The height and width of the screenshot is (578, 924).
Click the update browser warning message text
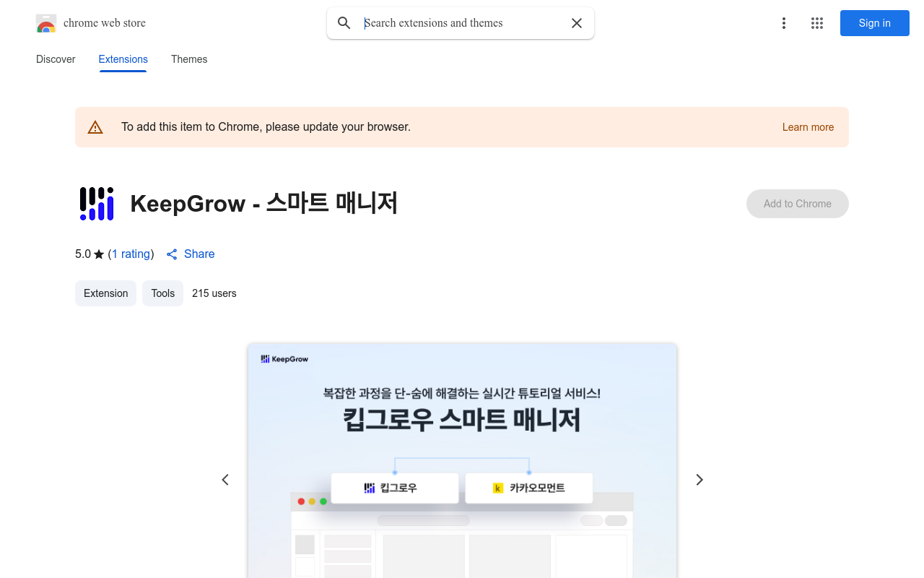pos(266,127)
